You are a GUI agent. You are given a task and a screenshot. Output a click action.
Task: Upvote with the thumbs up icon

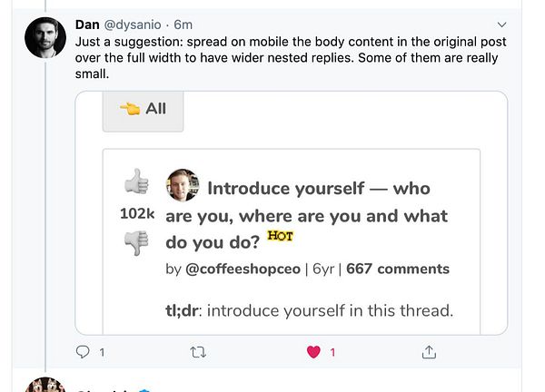(136, 182)
